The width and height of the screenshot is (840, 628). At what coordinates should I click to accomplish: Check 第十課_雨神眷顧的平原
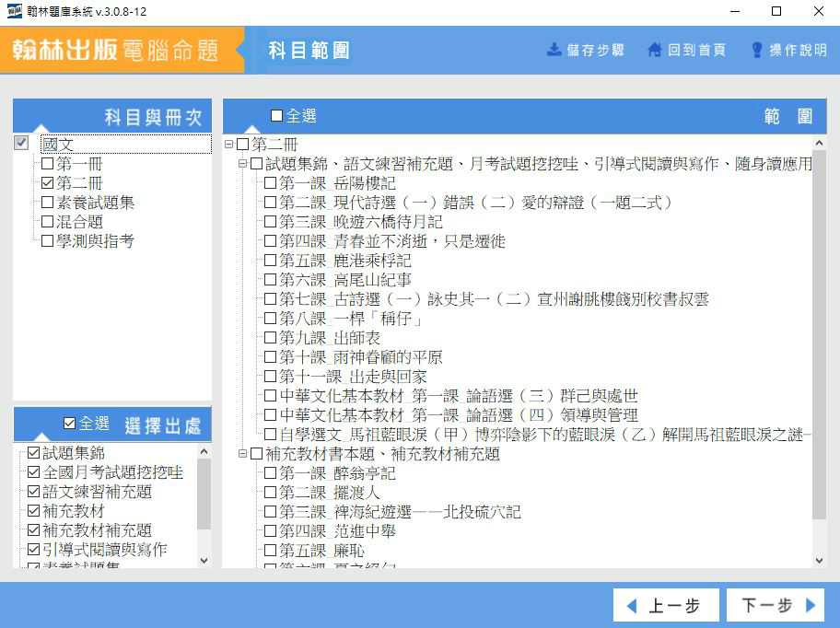[x=271, y=357]
